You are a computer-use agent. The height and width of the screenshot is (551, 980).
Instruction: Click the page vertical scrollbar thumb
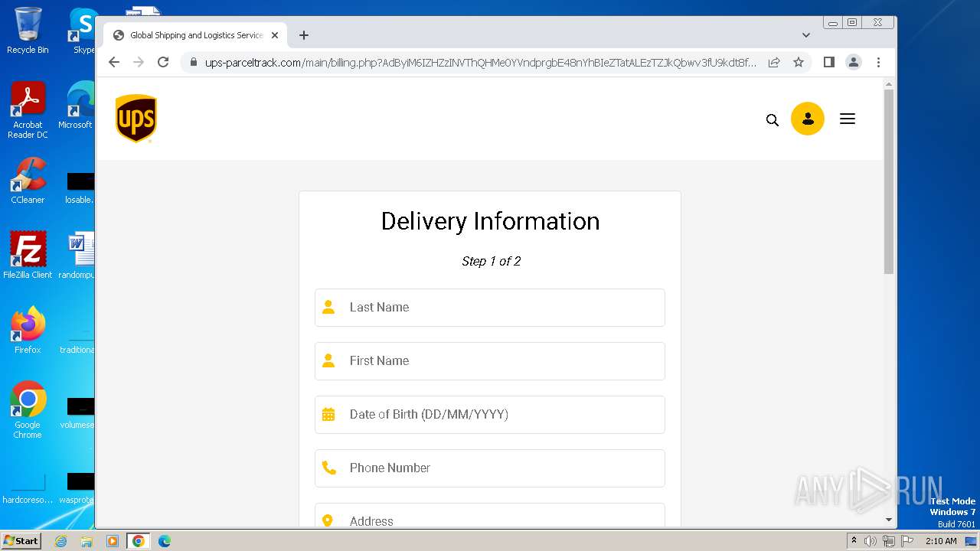tap(889, 181)
